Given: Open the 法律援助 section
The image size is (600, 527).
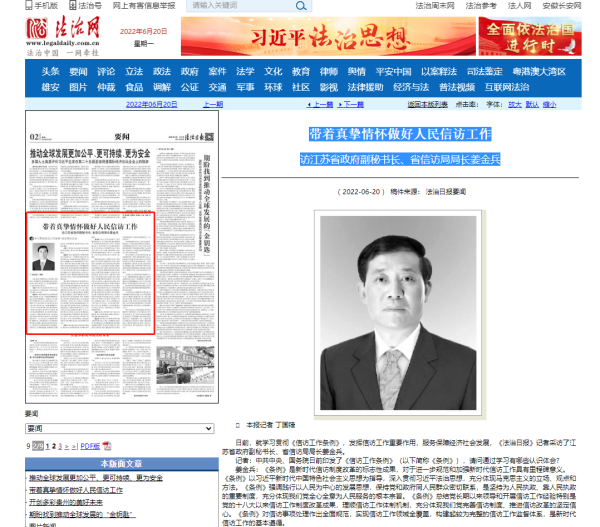Looking at the screenshot, I should coord(365,87).
